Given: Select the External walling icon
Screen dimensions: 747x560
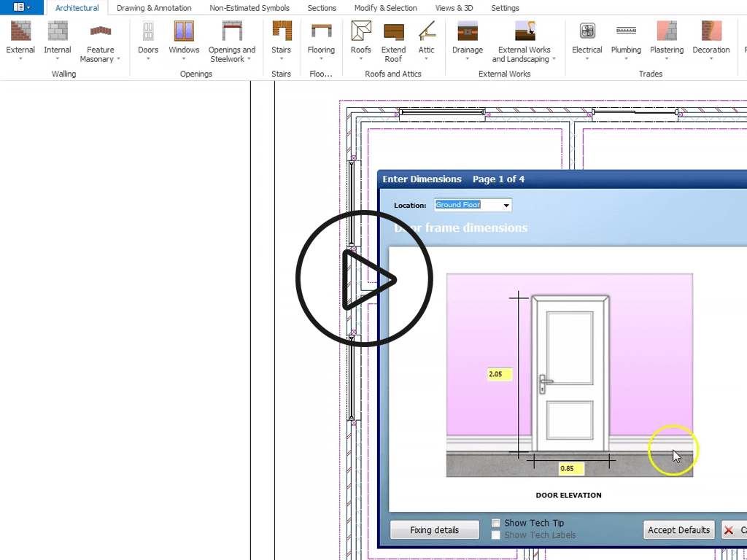Looking at the screenshot, I should [20, 31].
